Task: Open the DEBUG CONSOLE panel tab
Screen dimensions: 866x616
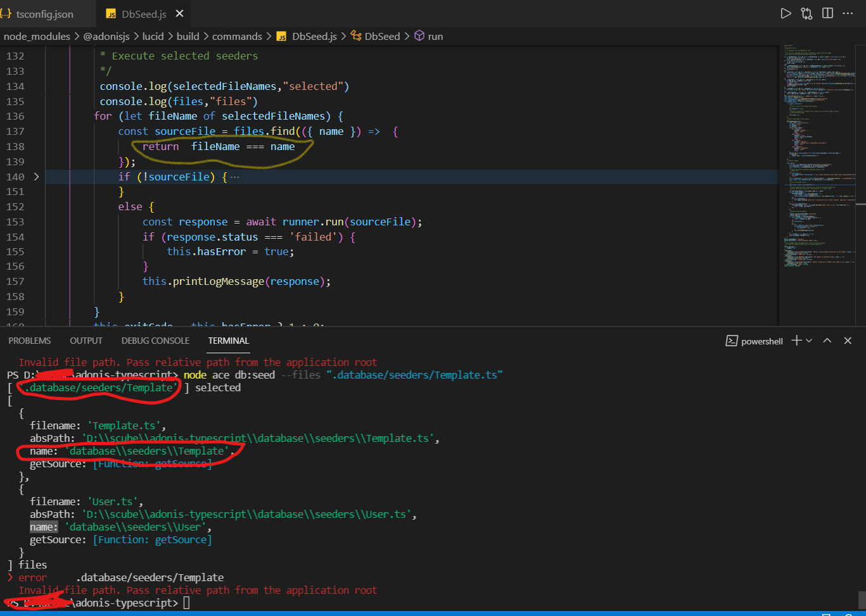Action: point(155,341)
